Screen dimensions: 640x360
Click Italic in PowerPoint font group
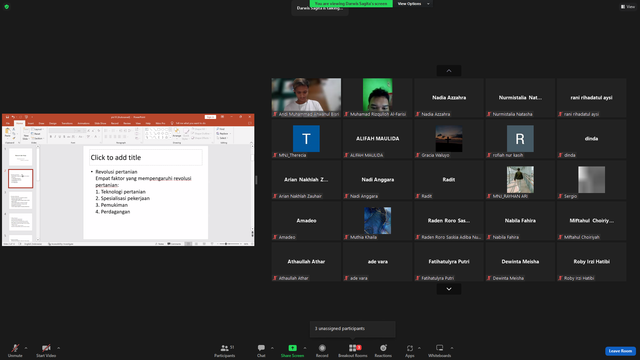point(55,137)
